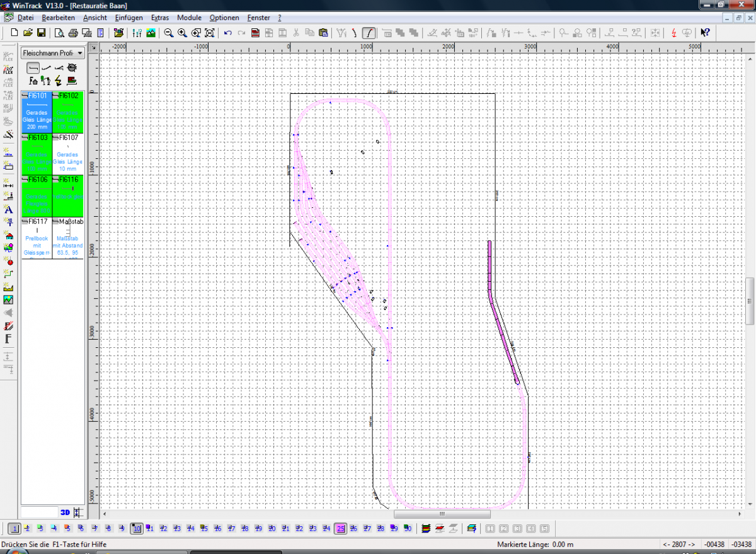Image resolution: width=756 pixels, height=554 pixels.
Task: Toggle layer 1 button
Action: (x=15, y=528)
